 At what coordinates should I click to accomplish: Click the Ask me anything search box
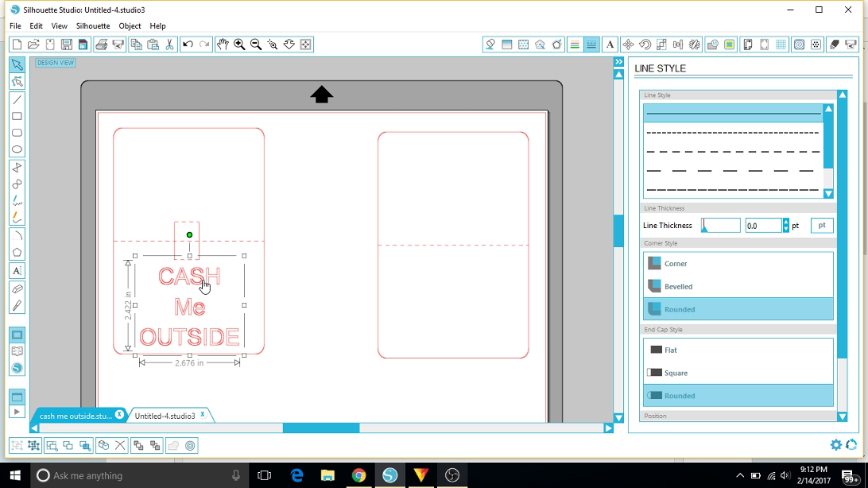(x=138, y=475)
